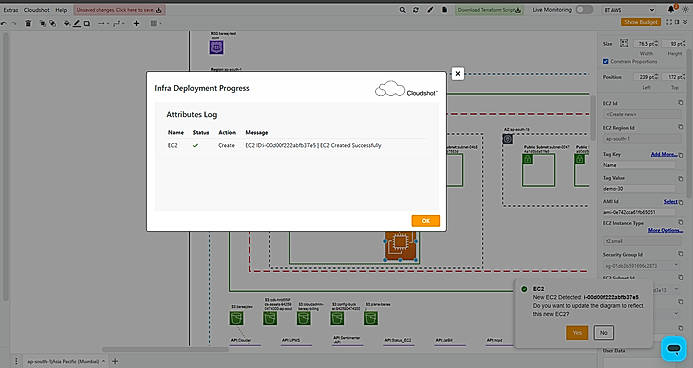Click the autosize icon next to Size
The image size is (693, 368).
point(624,43)
